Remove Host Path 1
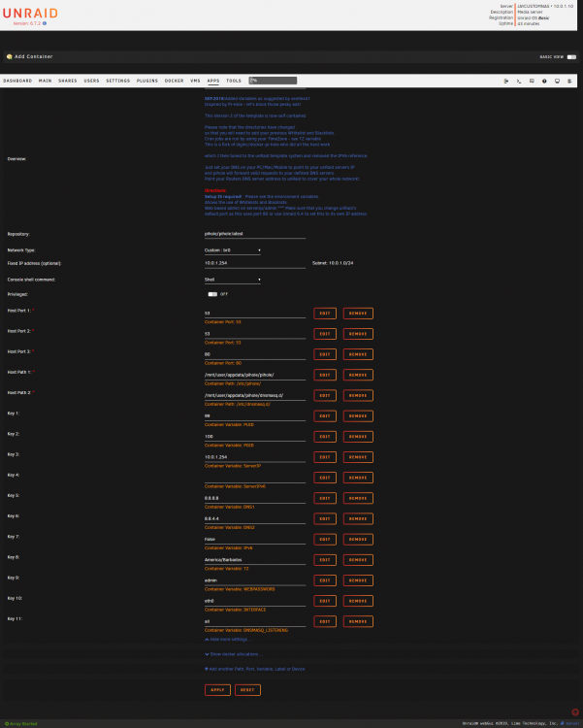The height and width of the screenshot is (728, 583). pos(358,375)
